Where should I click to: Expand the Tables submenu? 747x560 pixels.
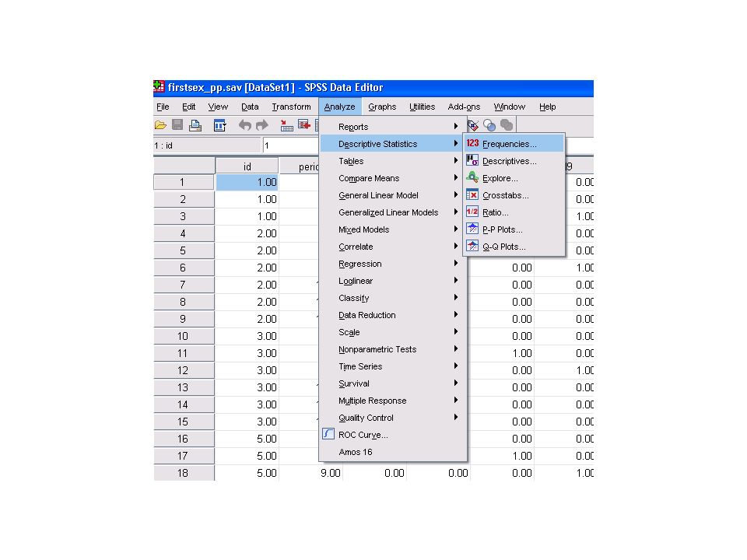[392, 161]
